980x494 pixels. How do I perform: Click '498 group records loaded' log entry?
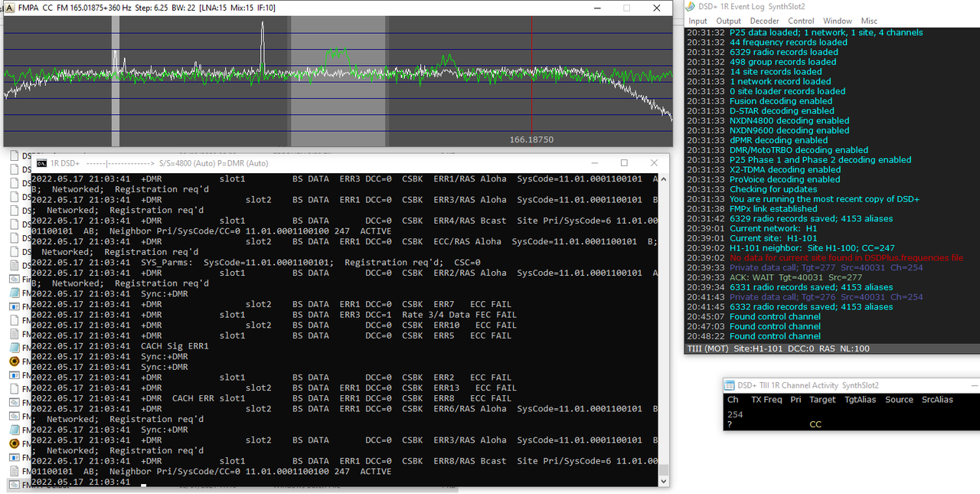782,62
